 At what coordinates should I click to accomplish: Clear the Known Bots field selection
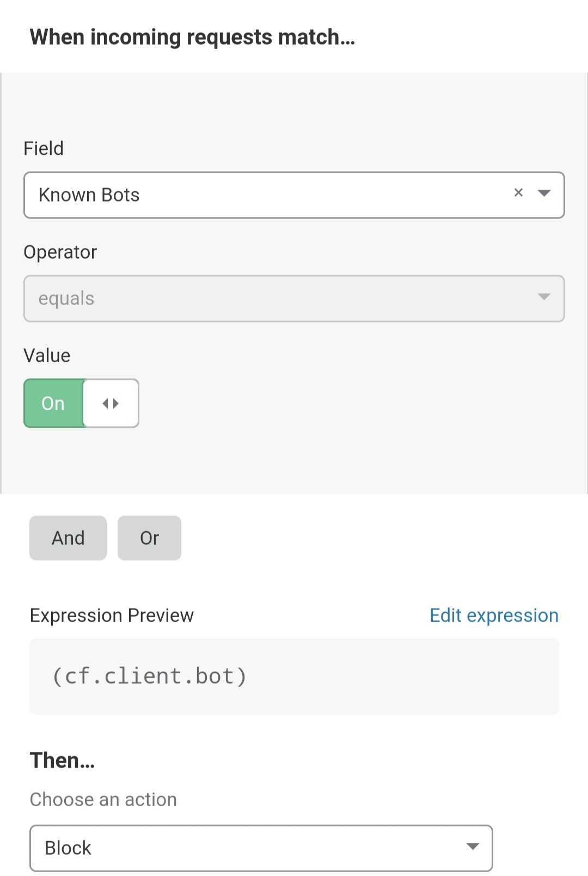[x=518, y=193]
